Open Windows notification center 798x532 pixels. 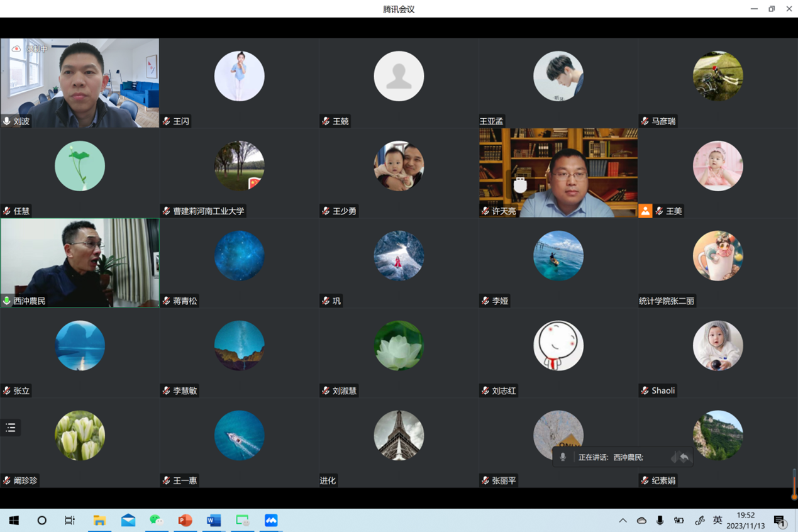(x=780, y=521)
